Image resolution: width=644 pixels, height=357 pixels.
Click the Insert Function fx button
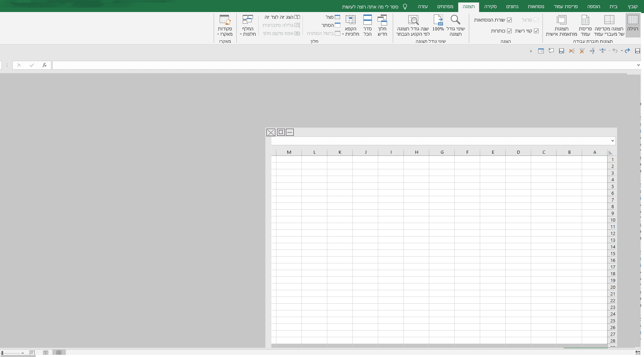click(45, 65)
